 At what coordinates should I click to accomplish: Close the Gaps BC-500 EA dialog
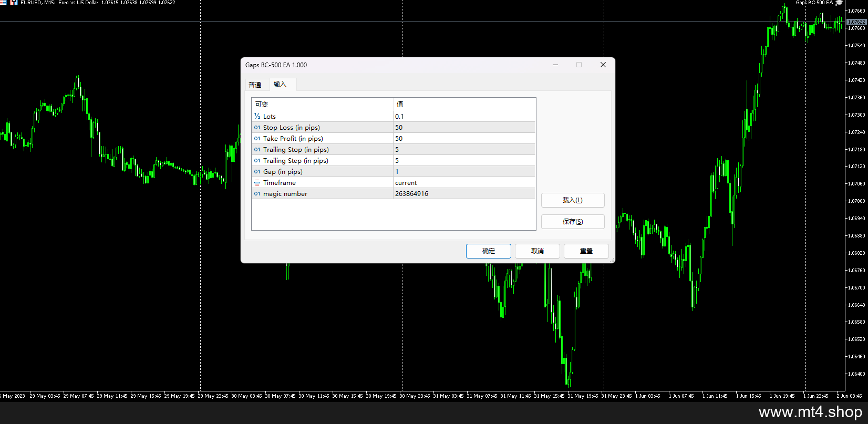tap(603, 65)
